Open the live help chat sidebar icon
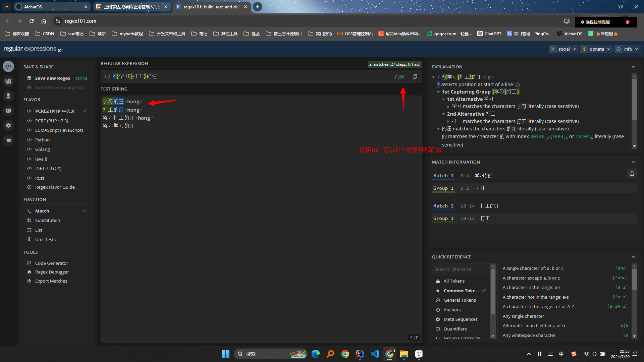644x362 pixels. click(8, 140)
